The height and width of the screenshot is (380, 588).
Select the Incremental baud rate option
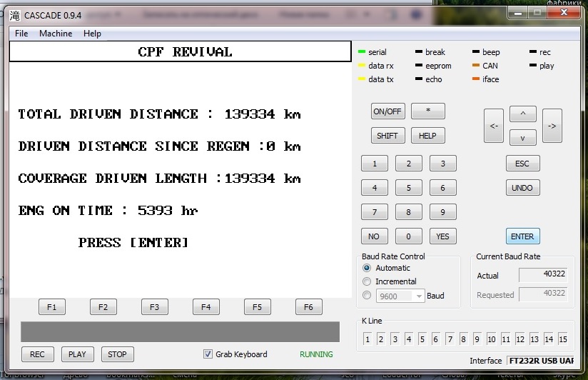367,281
